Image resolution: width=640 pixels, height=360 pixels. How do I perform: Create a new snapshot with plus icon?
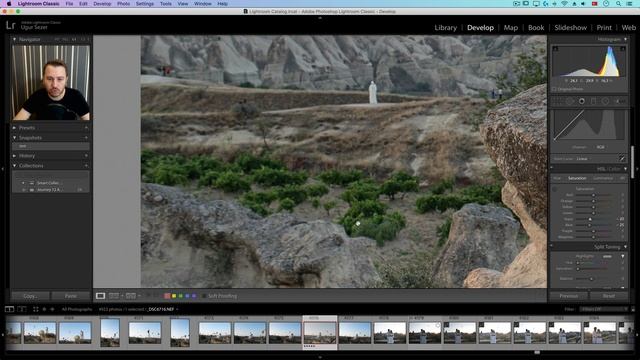[86, 138]
